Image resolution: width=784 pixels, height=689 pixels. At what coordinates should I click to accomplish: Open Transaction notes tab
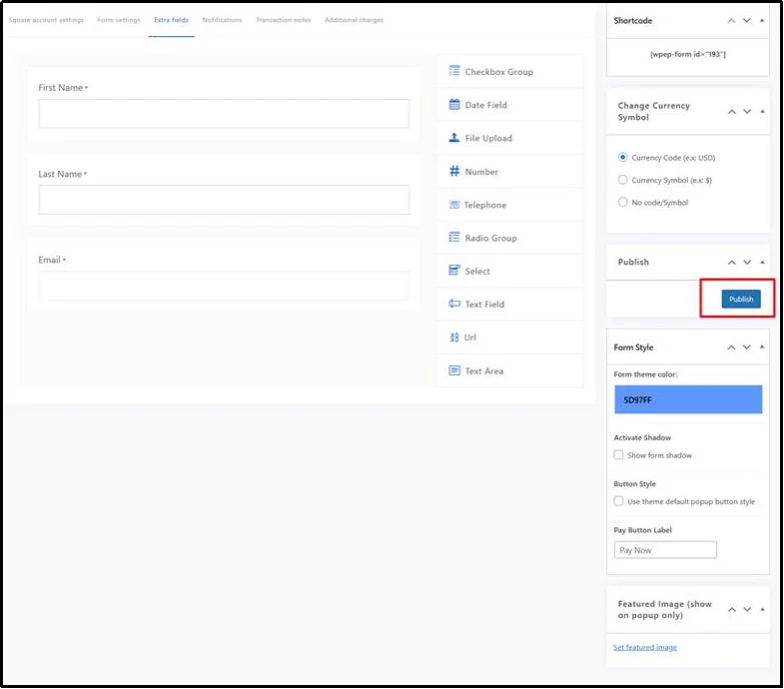tap(284, 20)
